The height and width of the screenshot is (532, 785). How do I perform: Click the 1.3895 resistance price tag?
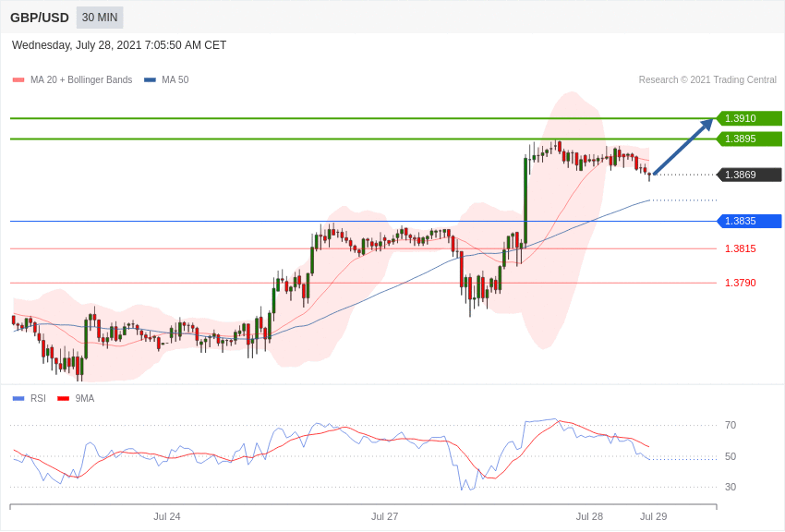[750, 139]
